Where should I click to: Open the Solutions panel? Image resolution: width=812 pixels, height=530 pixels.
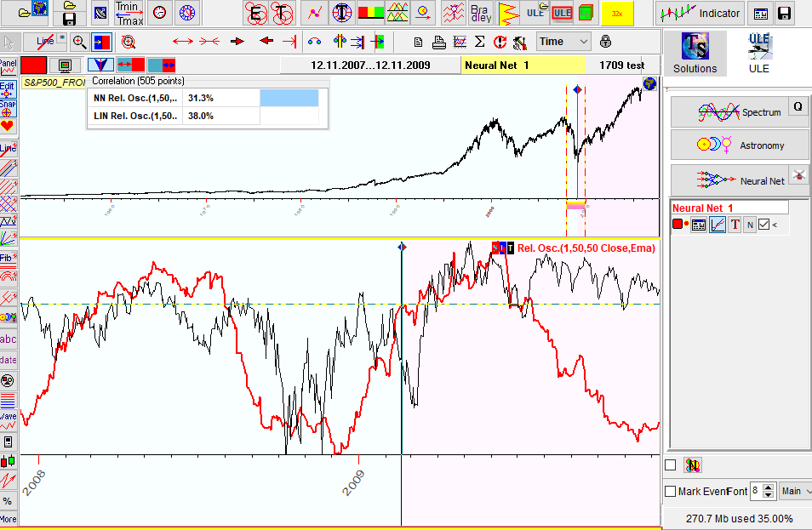click(695, 54)
